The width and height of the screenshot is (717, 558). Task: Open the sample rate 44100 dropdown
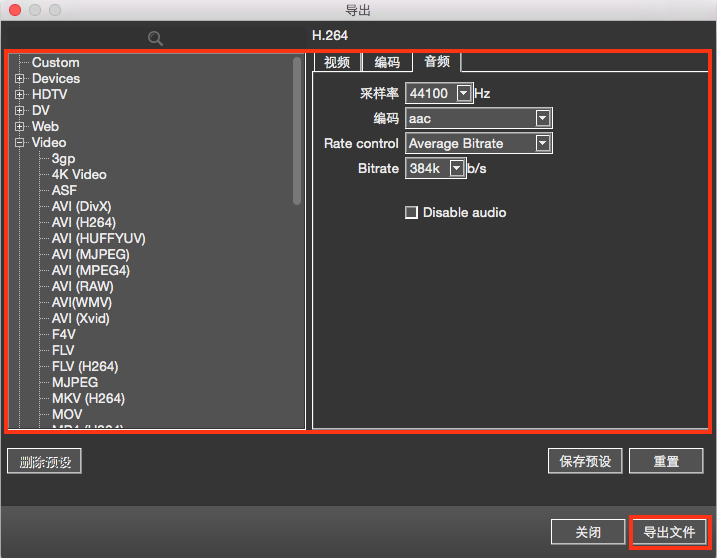463,93
